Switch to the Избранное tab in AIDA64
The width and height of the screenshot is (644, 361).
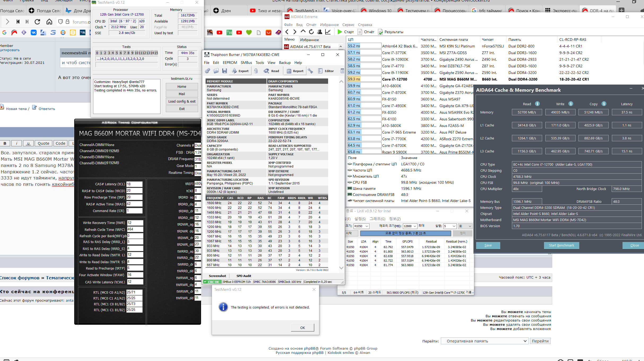(309, 40)
